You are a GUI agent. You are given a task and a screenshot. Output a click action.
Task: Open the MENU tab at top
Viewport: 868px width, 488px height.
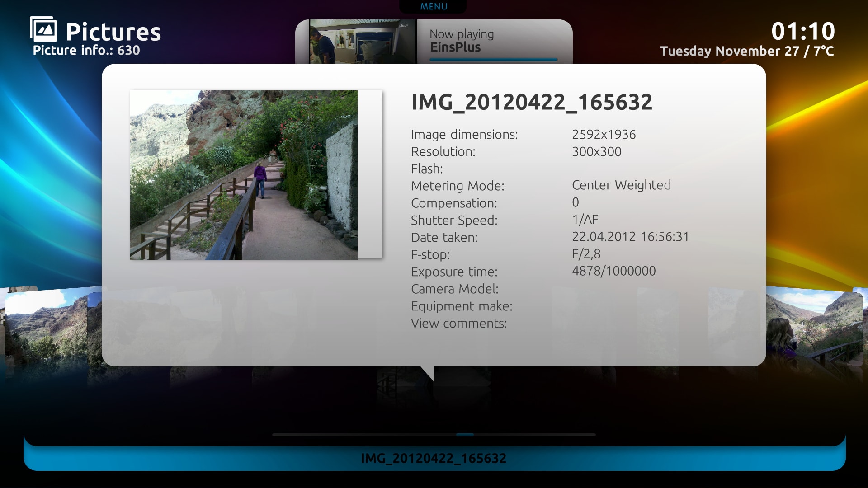pyautogui.click(x=433, y=6)
